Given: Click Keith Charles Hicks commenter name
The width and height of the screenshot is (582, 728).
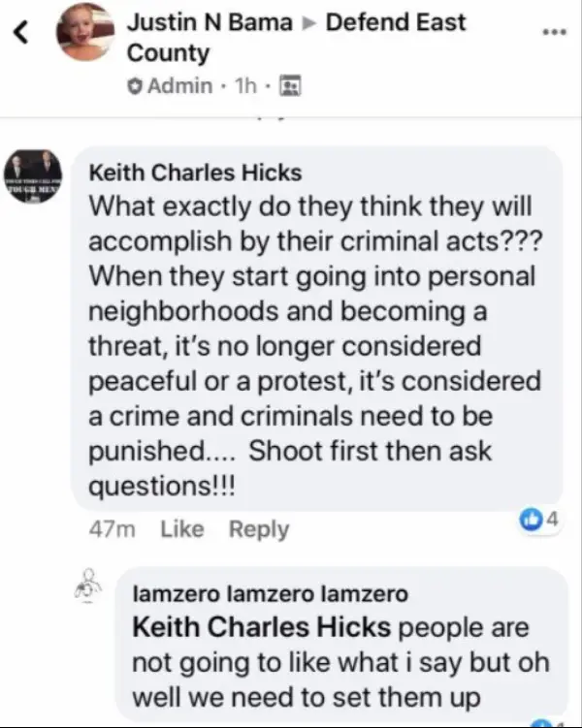Looking at the screenshot, I should (195, 173).
